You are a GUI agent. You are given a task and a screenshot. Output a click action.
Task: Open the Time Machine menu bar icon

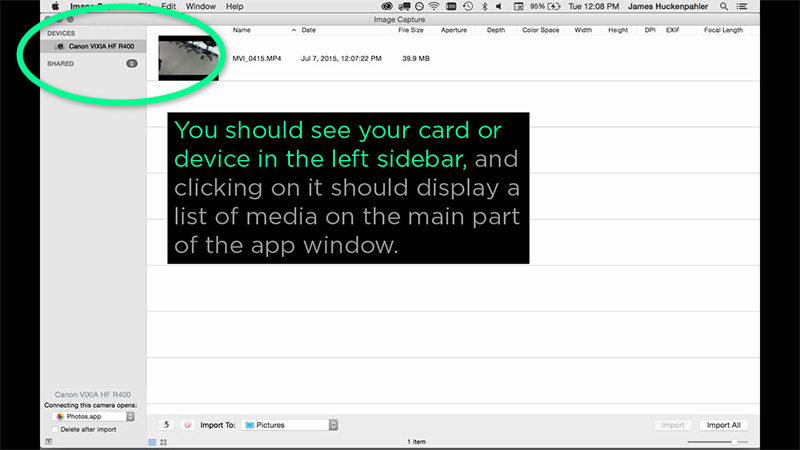click(x=468, y=6)
